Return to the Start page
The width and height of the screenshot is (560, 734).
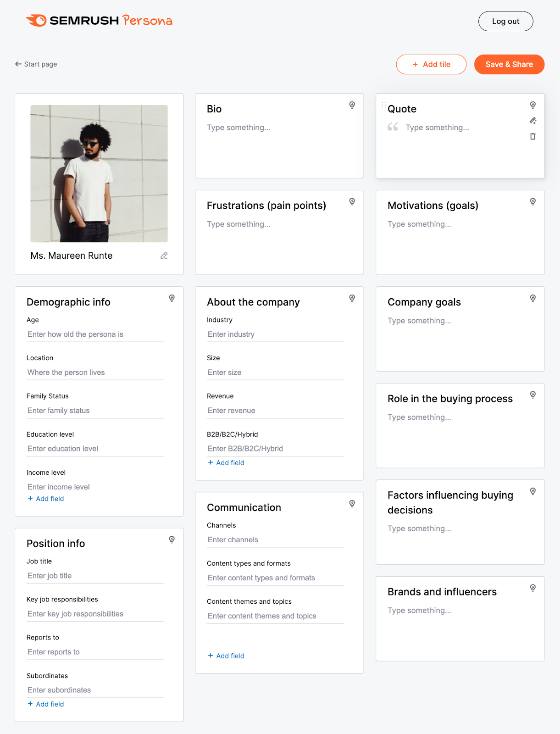(x=36, y=64)
